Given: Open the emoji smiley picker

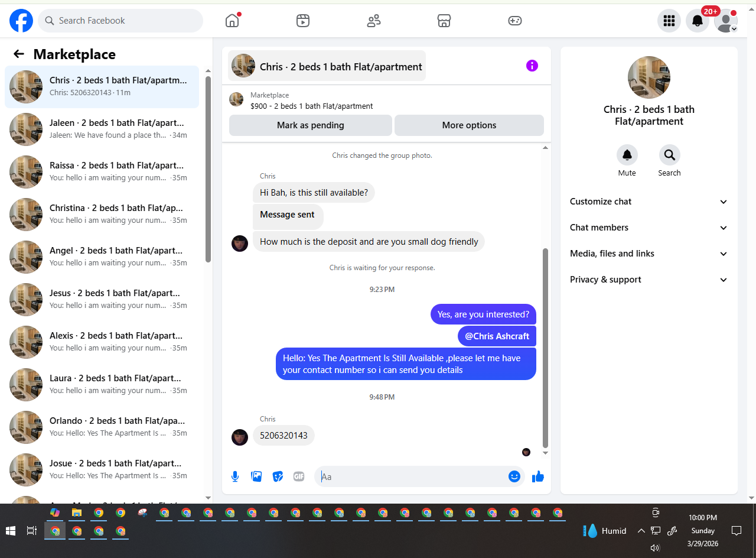Looking at the screenshot, I should point(514,476).
